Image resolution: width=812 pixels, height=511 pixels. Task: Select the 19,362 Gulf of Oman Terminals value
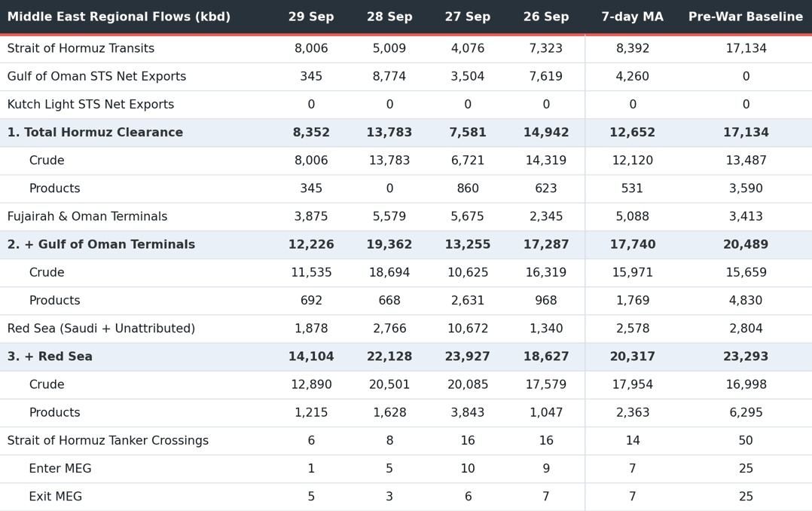(x=389, y=244)
